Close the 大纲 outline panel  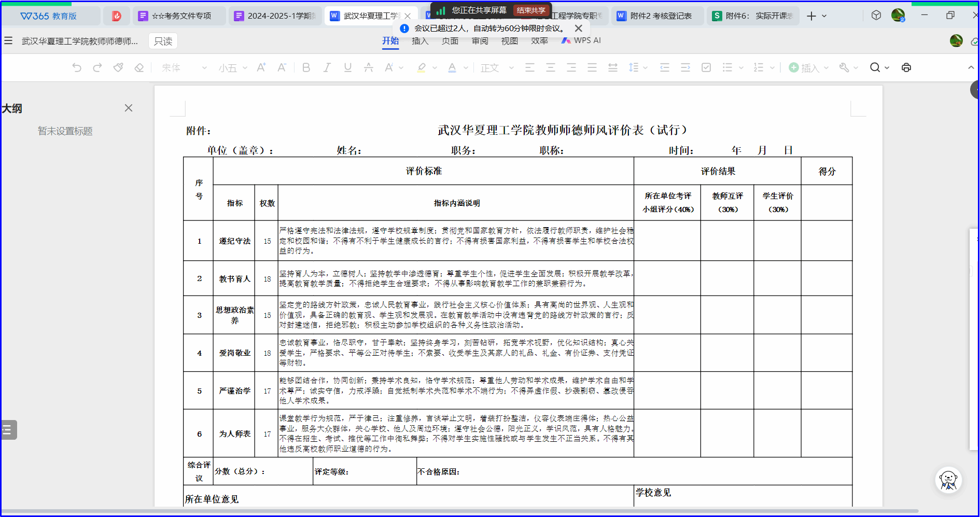tap(129, 108)
